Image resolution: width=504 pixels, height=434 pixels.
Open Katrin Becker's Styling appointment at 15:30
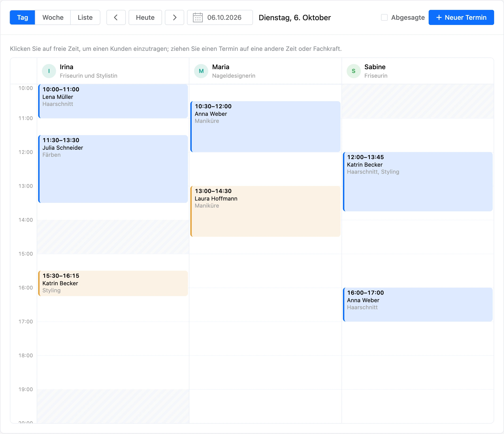point(113,283)
